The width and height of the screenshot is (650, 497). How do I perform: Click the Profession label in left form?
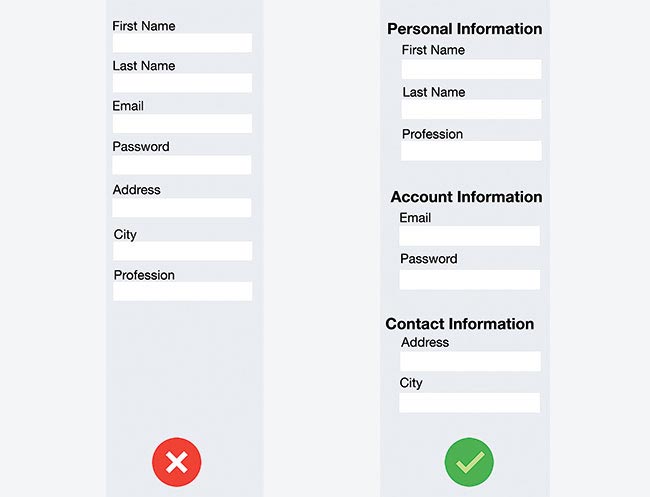pyautogui.click(x=144, y=275)
